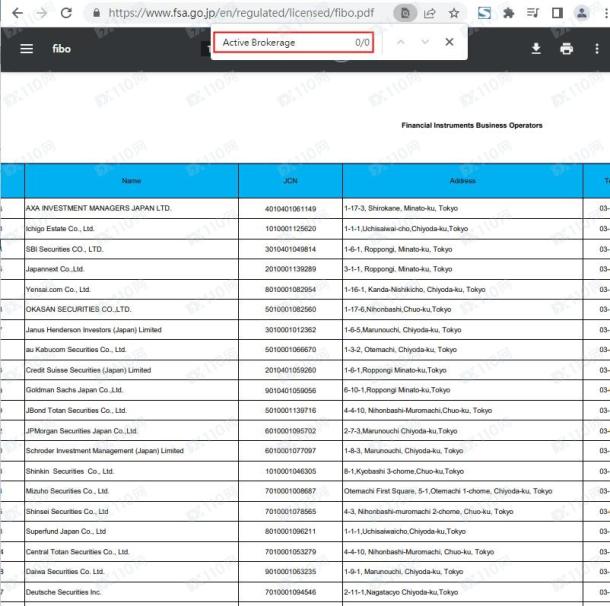
Task: Select Japannext Co.,Ltd. cell
Action: tap(131, 269)
